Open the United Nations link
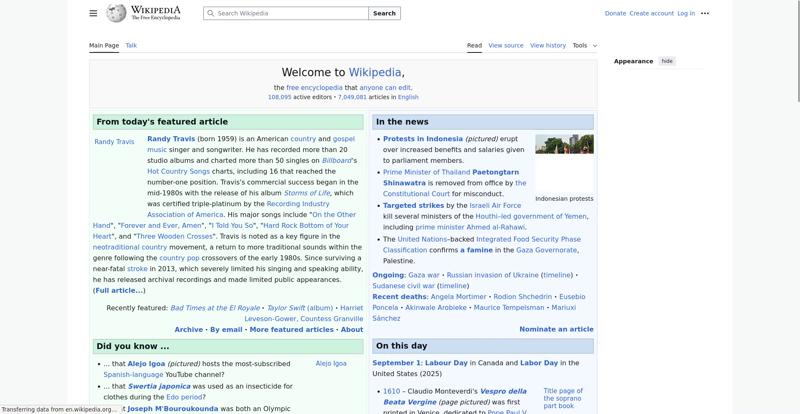The height and width of the screenshot is (414, 800). (422, 239)
